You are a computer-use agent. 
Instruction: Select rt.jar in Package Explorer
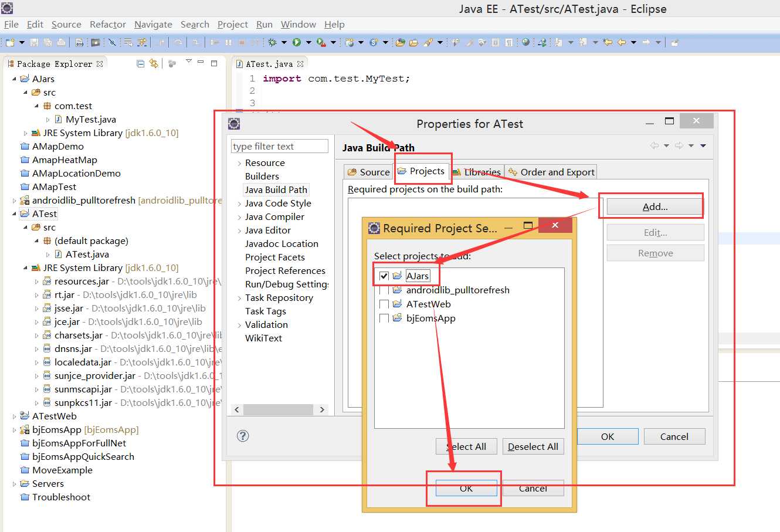coord(65,295)
